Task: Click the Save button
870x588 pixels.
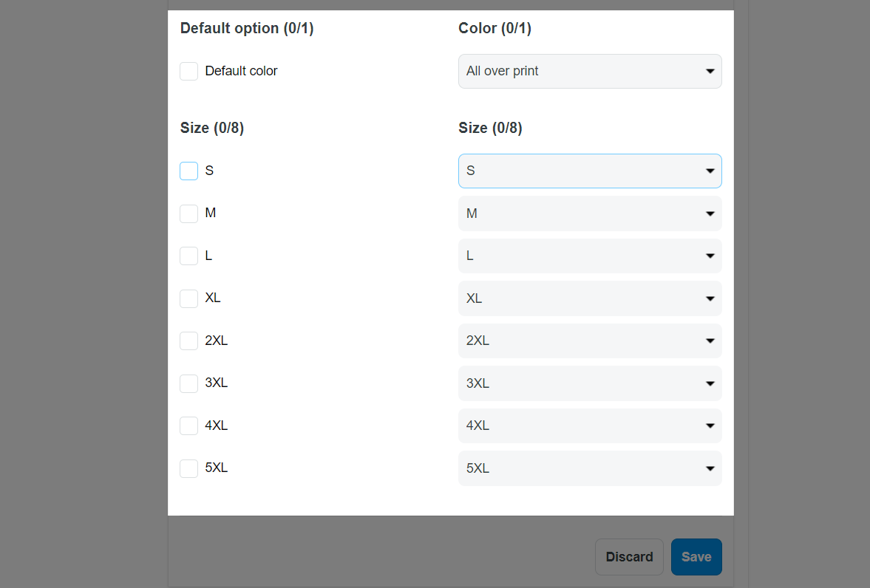Action: tap(696, 557)
